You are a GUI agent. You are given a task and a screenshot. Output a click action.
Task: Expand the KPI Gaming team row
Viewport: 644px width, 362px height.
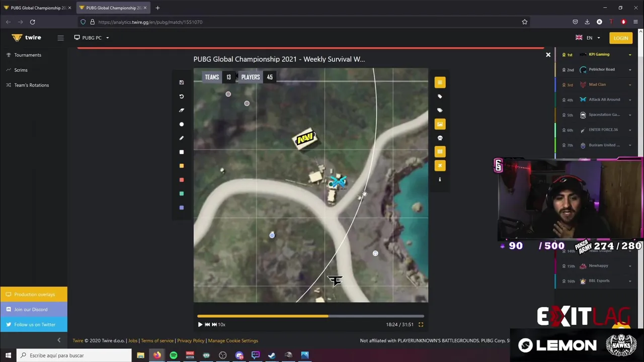[630, 55]
